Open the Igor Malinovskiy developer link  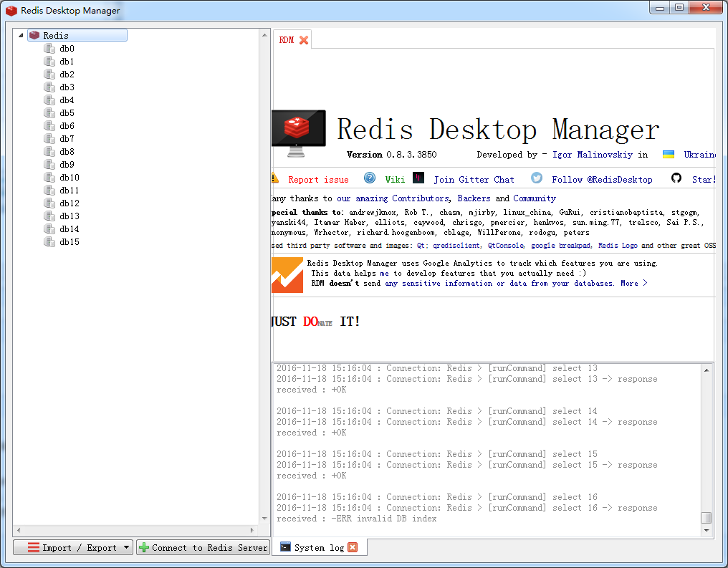click(x=593, y=155)
